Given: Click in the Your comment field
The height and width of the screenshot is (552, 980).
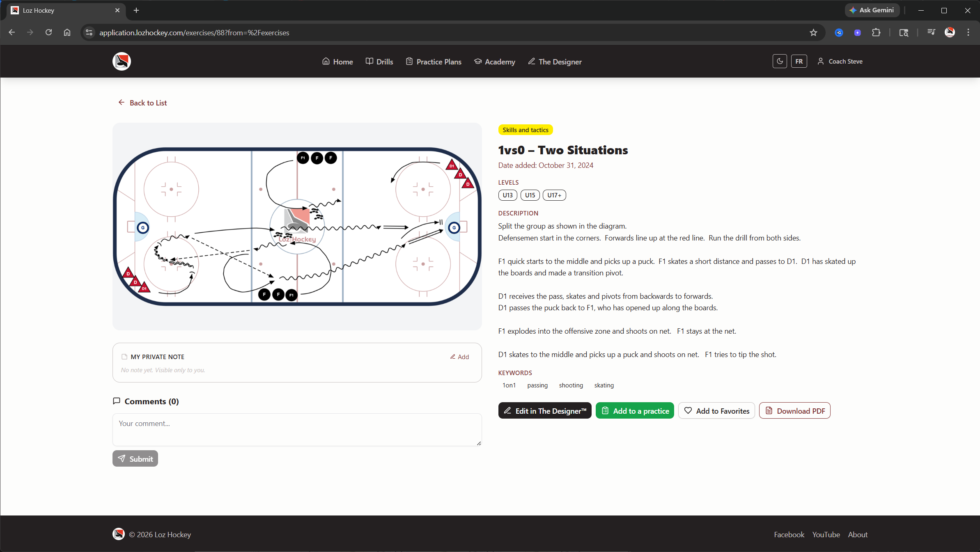Looking at the screenshot, I should (296, 429).
